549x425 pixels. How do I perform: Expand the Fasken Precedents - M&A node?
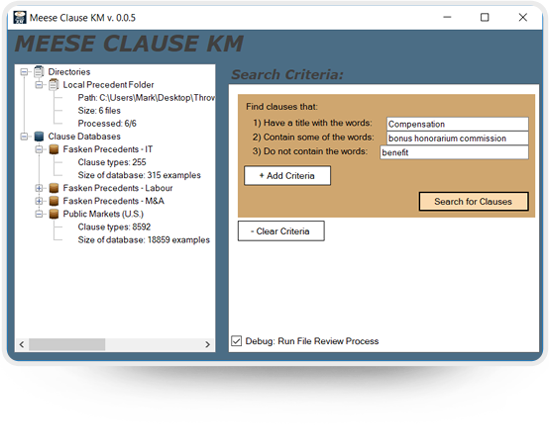[x=39, y=201]
